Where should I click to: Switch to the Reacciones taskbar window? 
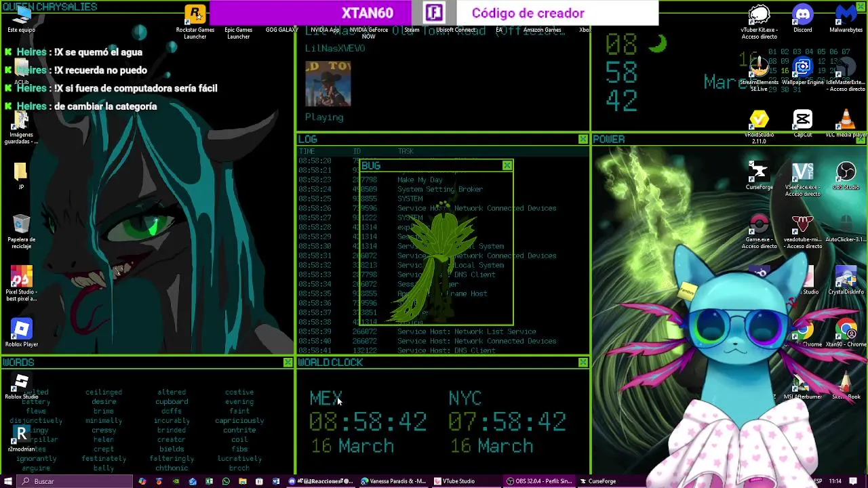321,481
